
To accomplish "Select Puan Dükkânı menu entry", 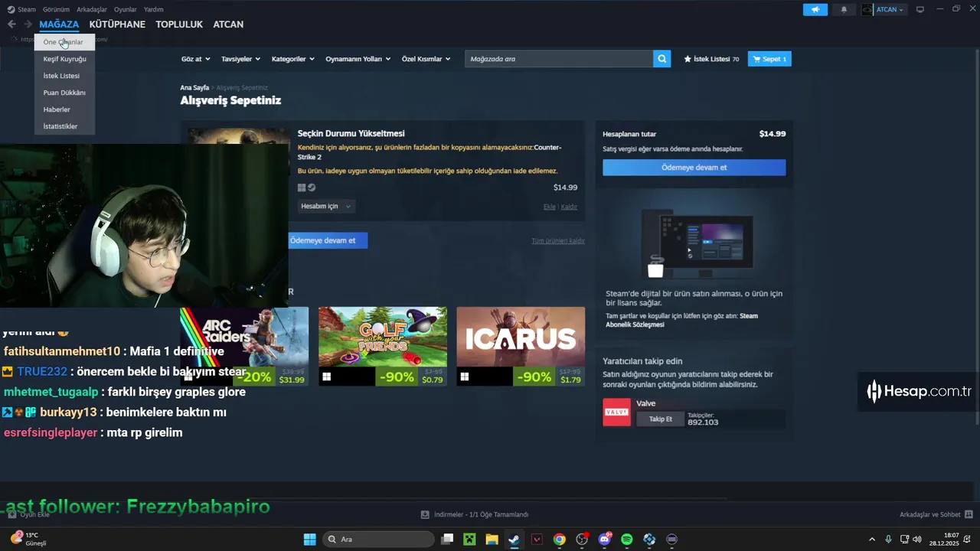I will click(64, 93).
